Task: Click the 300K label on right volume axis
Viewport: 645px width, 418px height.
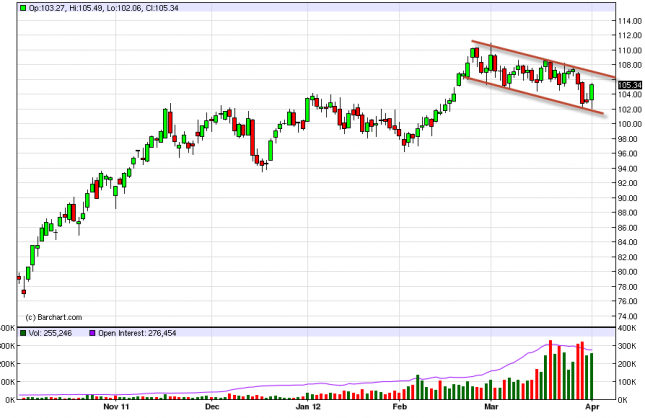Action: coord(628,346)
